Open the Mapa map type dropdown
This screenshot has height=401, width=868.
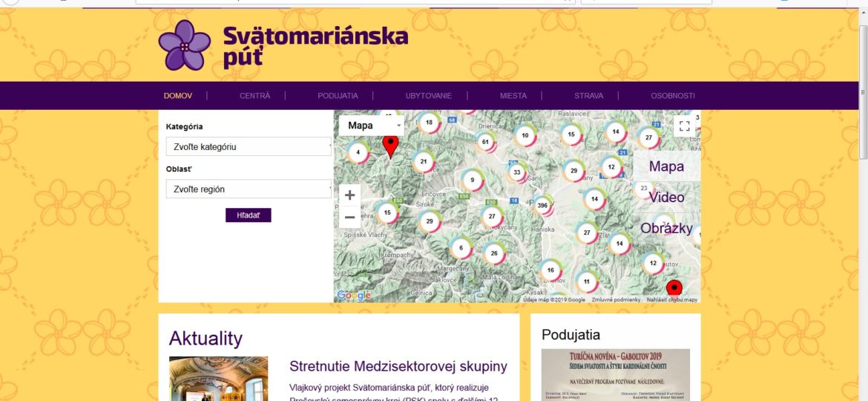(x=371, y=125)
